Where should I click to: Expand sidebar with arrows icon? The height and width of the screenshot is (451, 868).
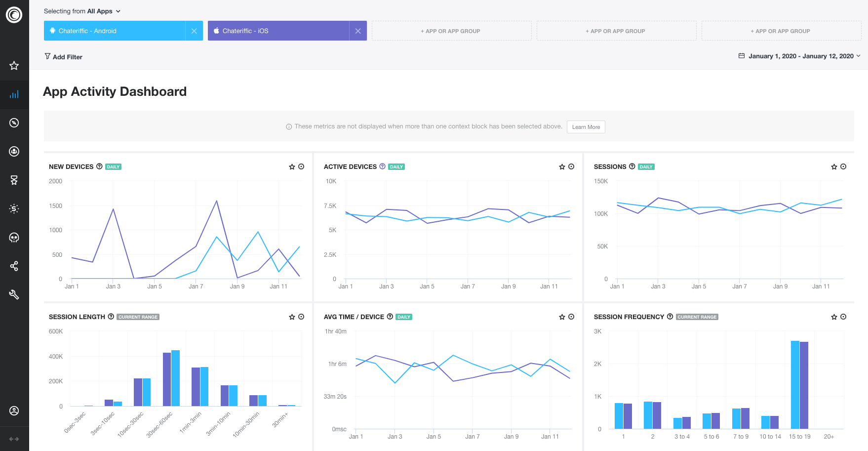[x=14, y=439]
